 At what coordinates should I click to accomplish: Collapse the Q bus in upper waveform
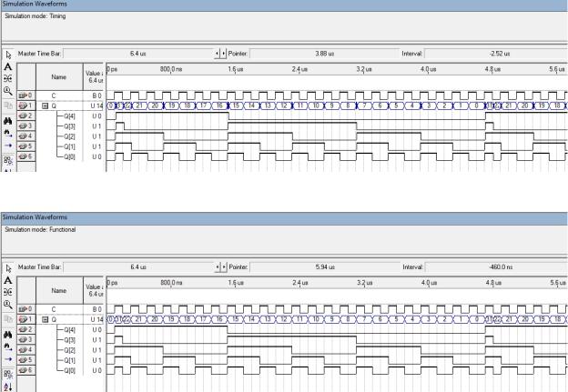[45, 106]
